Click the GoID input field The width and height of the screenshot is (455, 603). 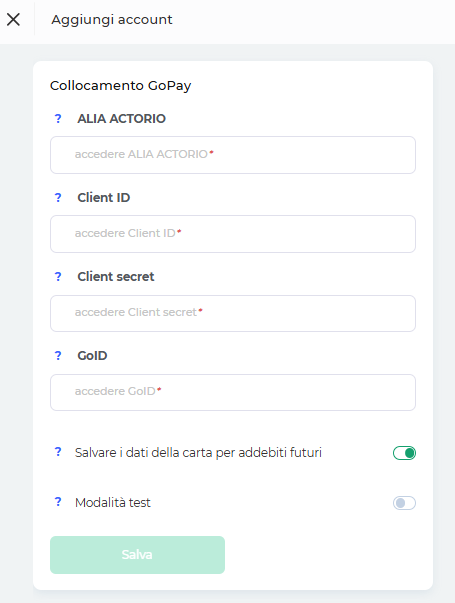pyautogui.click(x=233, y=392)
